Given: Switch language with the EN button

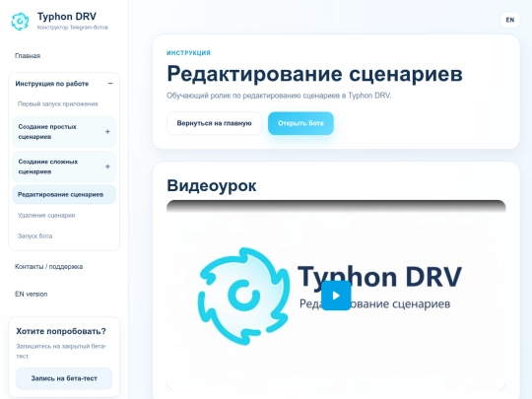Looking at the screenshot, I should (509, 20).
